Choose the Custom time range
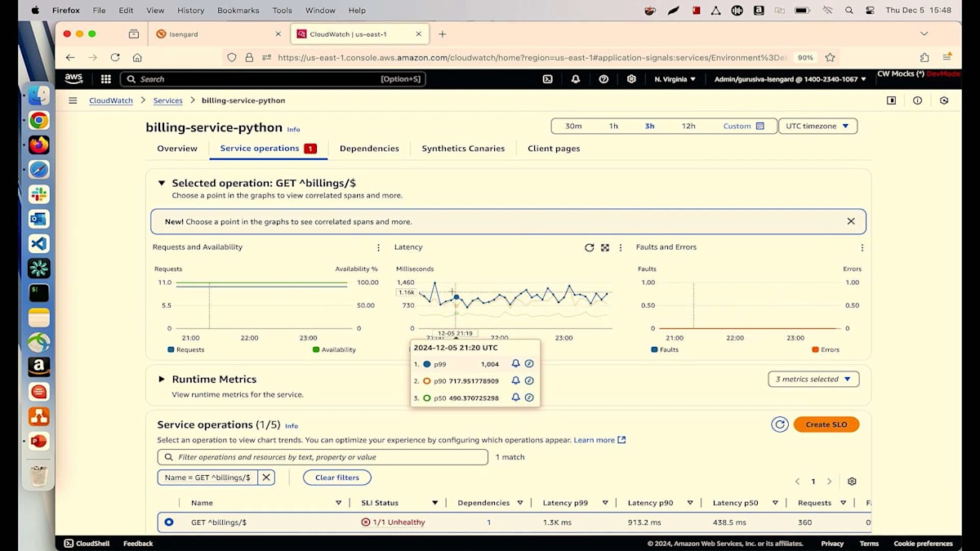This screenshot has height=551, width=980. tap(743, 127)
